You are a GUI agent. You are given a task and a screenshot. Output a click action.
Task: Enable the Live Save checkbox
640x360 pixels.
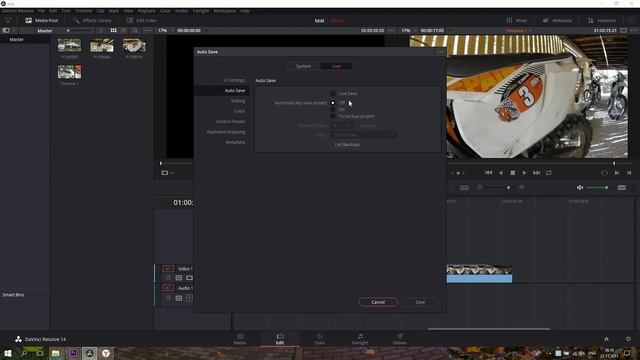tap(333, 93)
